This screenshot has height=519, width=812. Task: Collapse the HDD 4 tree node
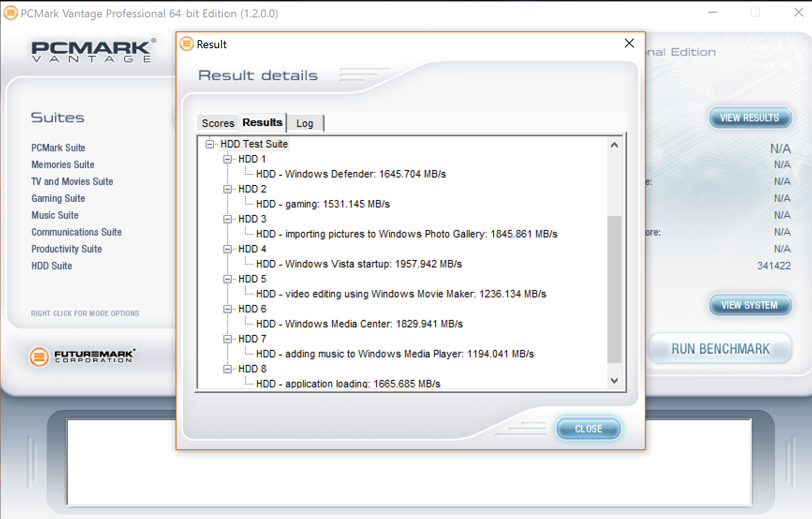[228, 249]
